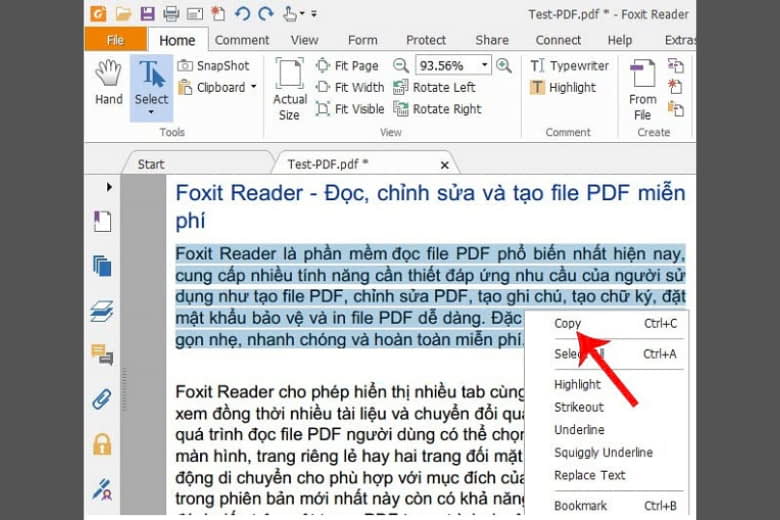The width and height of the screenshot is (780, 520).
Task: Open the security lock panel
Action: point(102,444)
